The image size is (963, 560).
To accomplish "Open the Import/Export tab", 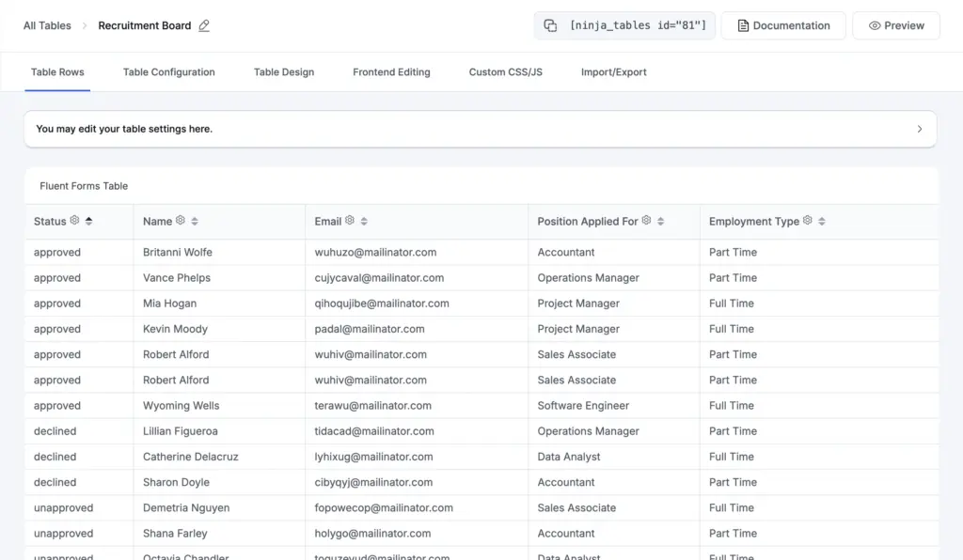I will (613, 71).
